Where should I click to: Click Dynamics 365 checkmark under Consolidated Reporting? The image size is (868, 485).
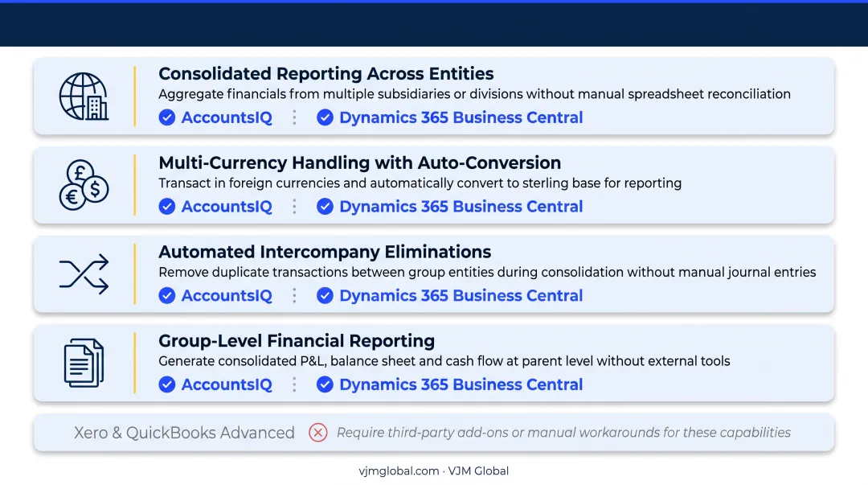(325, 117)
